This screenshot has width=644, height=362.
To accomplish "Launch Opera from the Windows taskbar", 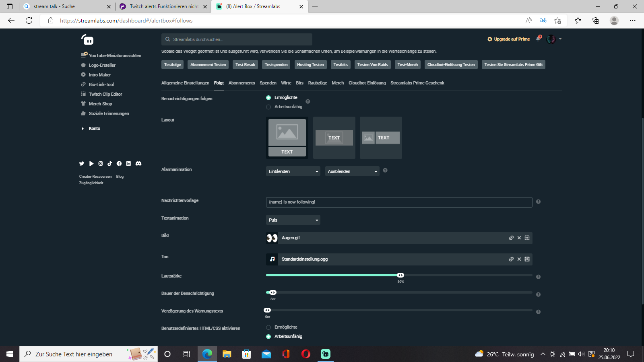I will [x=306, y=354].
